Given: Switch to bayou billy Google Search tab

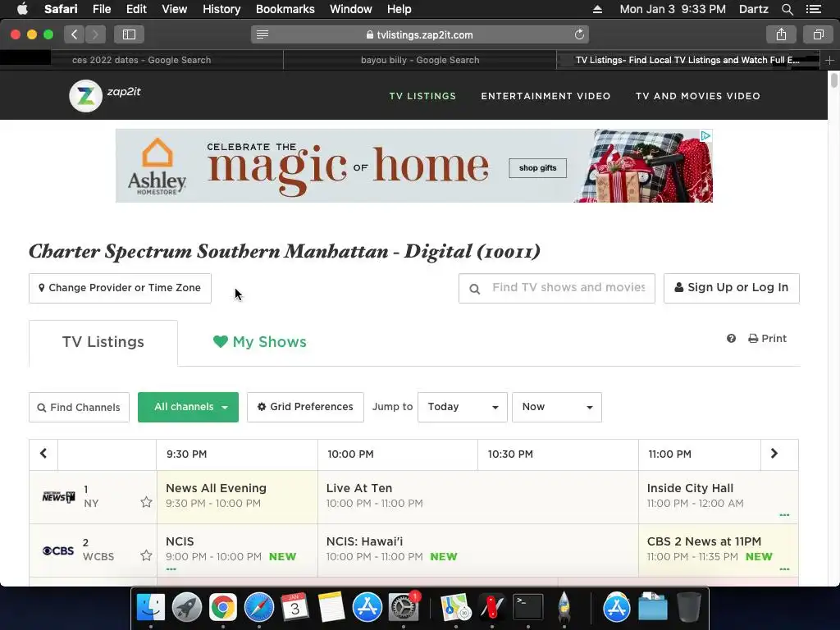Looking at the screenshot, I should click(420, 60).
